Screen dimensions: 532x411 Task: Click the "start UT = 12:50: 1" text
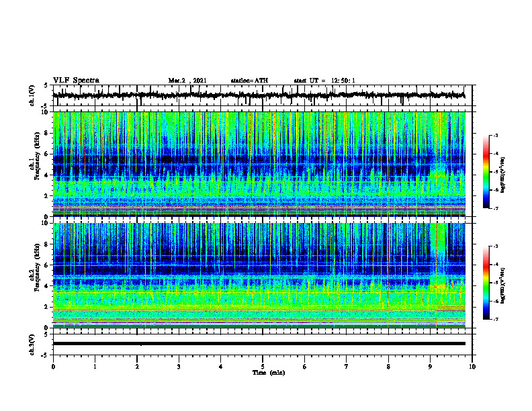[x=324, y=81]
